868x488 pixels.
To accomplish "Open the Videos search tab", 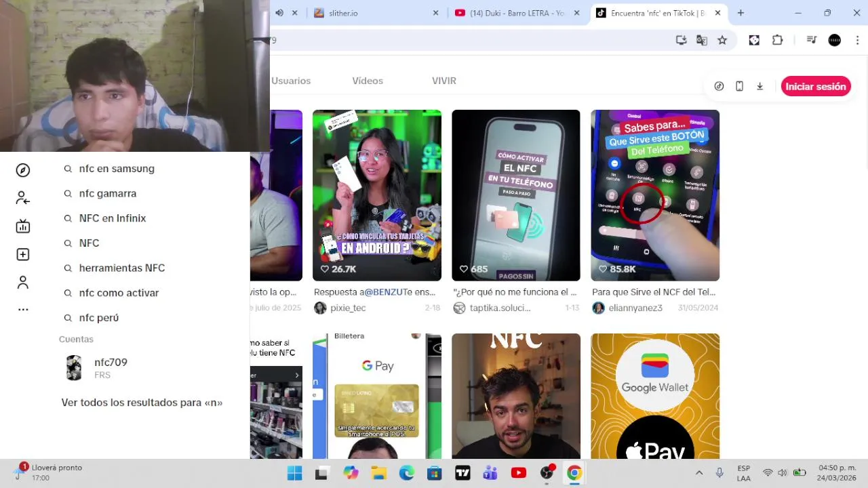I will 368,81.
